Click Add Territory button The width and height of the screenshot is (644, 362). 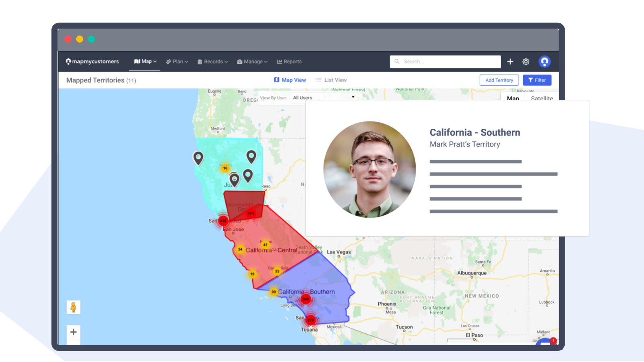[x=499, y=80]
